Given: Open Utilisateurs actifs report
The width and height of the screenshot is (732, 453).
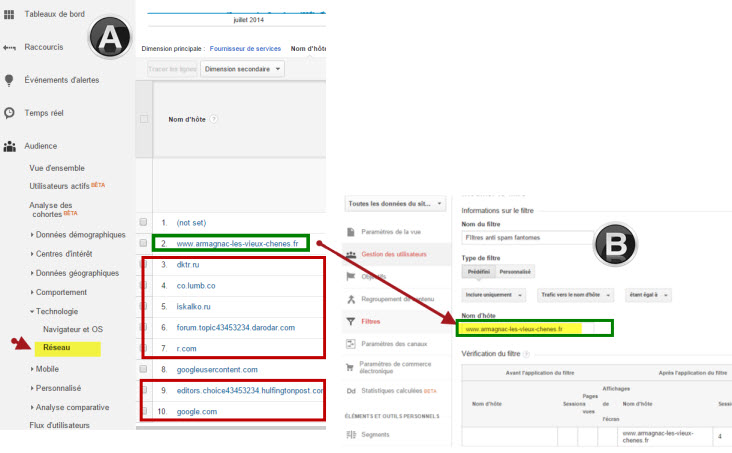Looking at the screenshot, I should 59,186.
